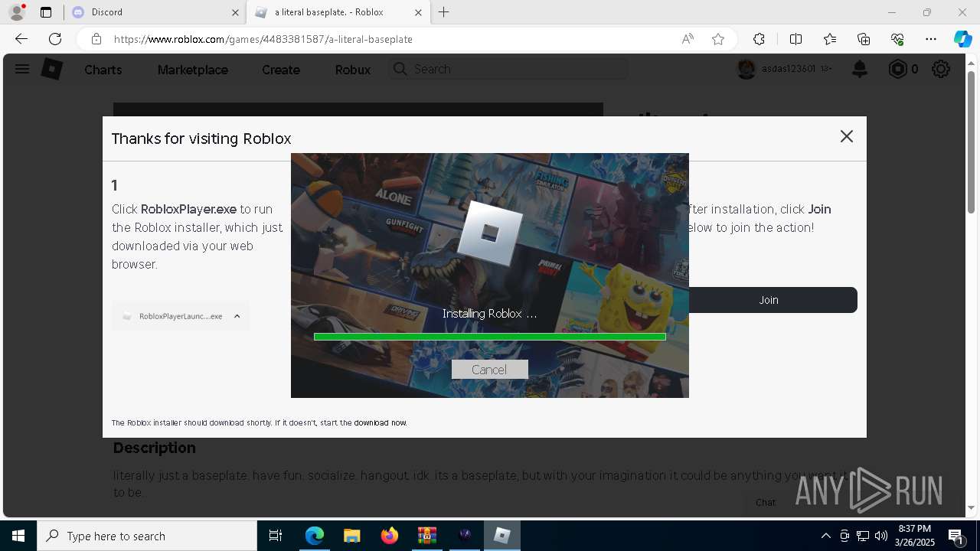Open Roblox hamburger navigation menu
The height and width of the screenshot is (551, 980).
tap(22, 69)
